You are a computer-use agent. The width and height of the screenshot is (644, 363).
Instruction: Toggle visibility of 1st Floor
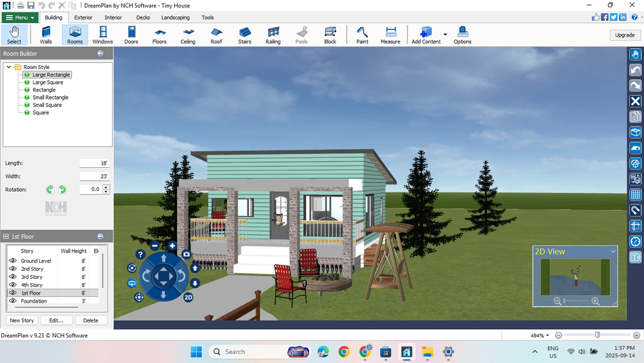point(13,293)
